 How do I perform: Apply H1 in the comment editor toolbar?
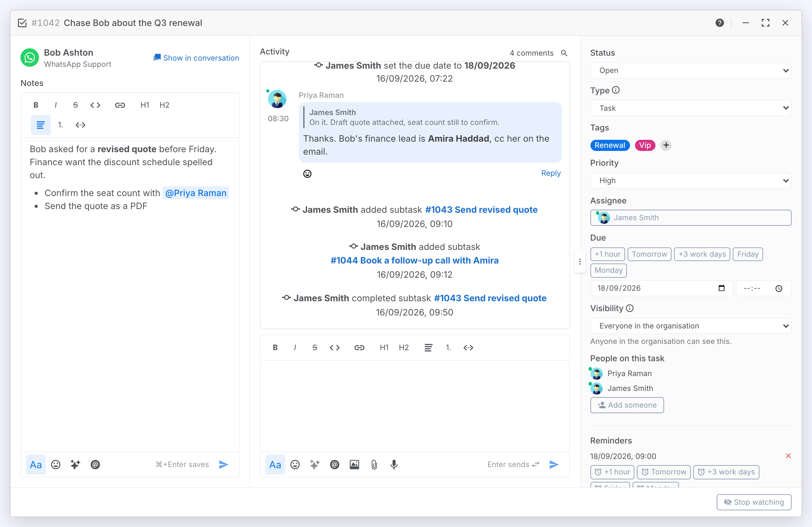coord(384,347)
